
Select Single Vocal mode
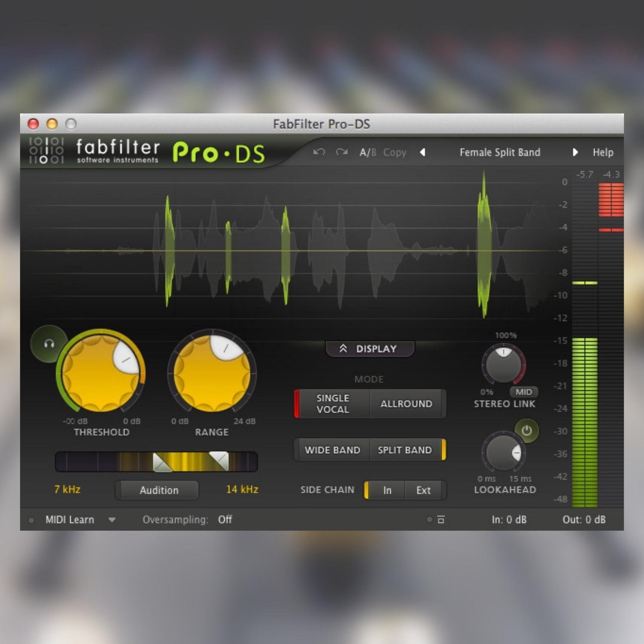pos(332,404)
